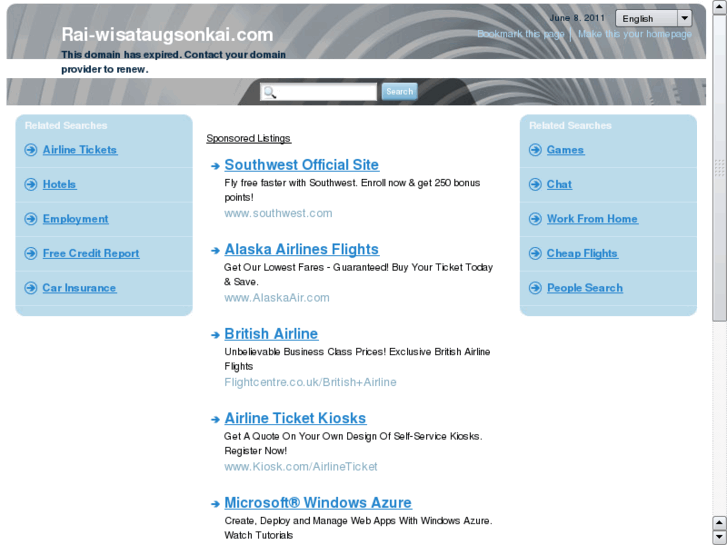The image size is (727, 545).
Task: Open the British Airline listing
Action: tap(271, 334)
